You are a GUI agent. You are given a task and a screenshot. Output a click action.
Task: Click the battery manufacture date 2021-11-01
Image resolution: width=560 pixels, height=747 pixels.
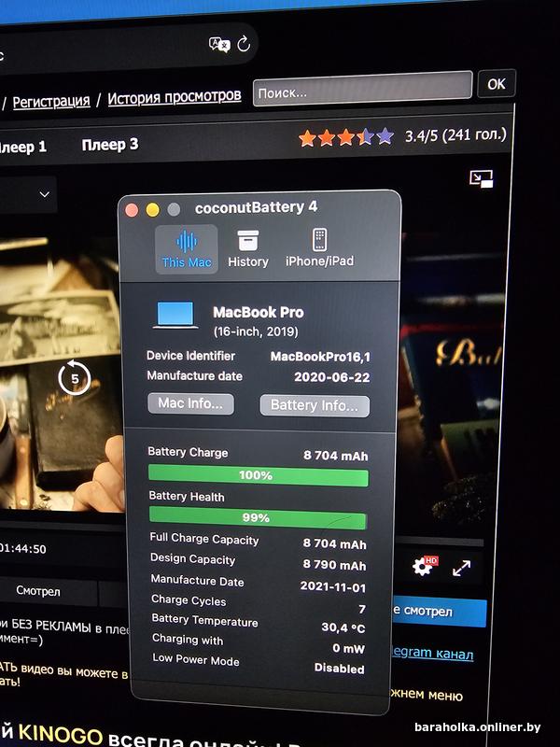[333, 587]
